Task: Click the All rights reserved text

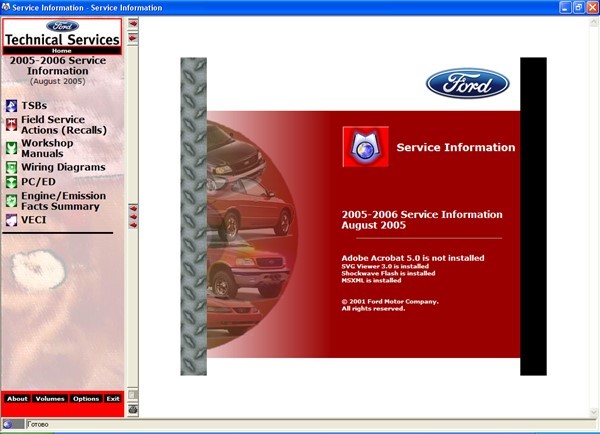Action: (373, 308)
